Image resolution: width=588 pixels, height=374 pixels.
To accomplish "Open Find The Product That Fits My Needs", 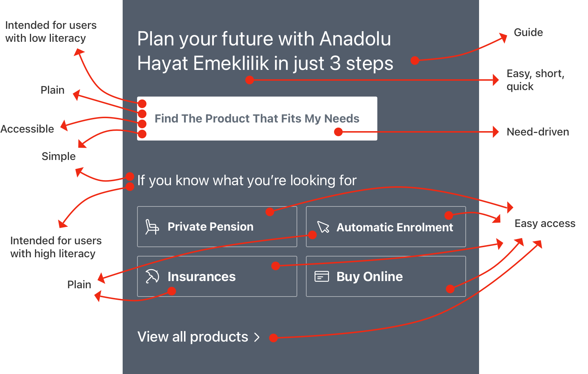I will tap(257, 119).
